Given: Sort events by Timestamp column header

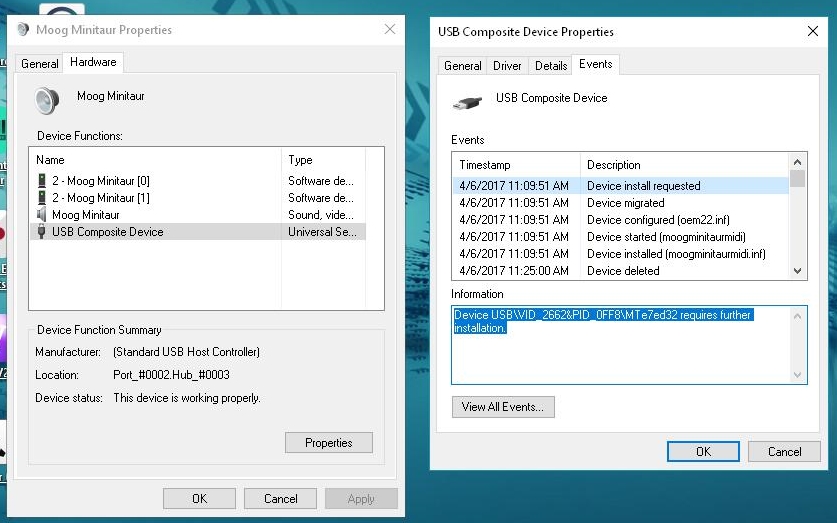Looking at the screenshot, I should tap(515, 165).
